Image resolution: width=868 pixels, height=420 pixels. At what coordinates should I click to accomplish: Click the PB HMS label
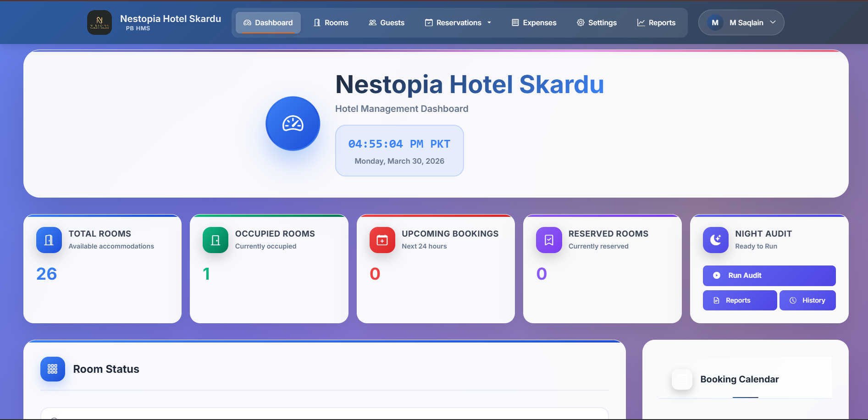click(138, 28)
